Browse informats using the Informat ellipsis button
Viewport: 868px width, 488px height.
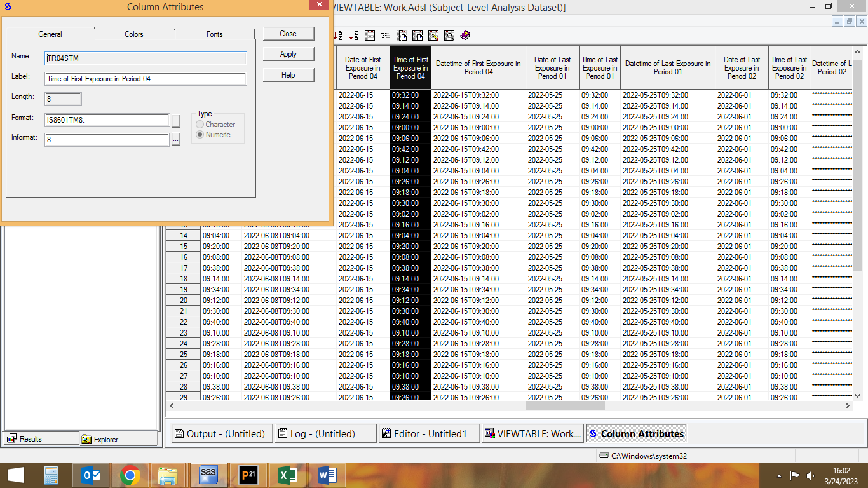pos(175,139)
